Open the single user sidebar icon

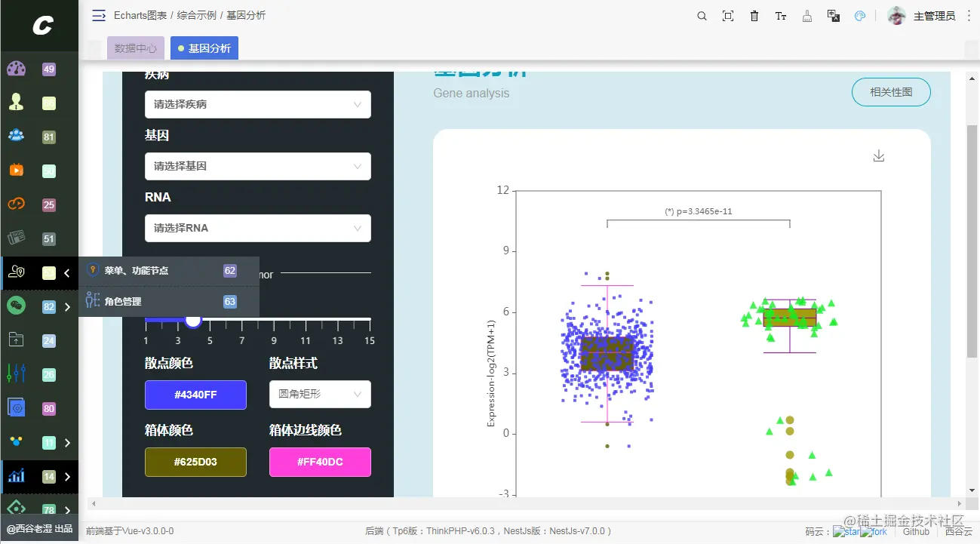click(16, 103)
